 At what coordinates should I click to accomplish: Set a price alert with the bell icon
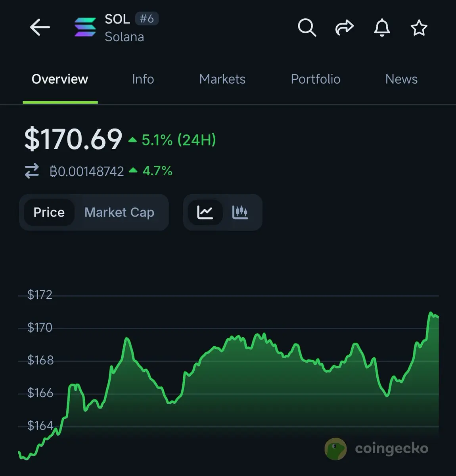point(382,28)
